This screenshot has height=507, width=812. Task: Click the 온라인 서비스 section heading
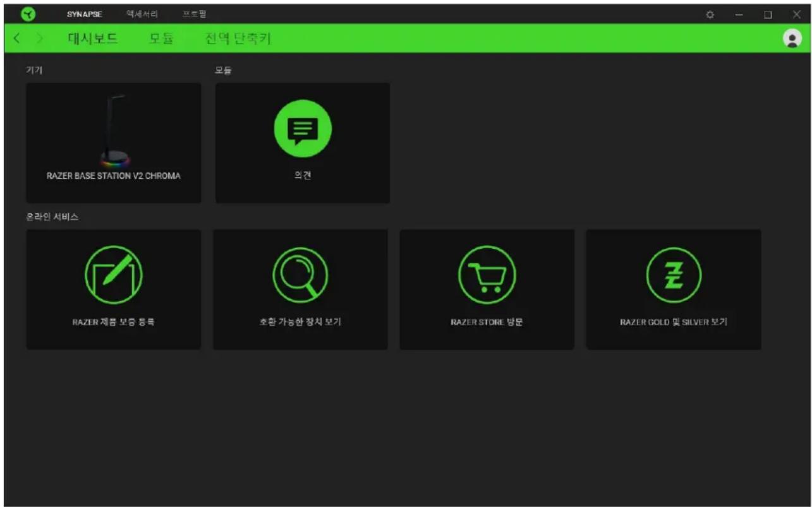pyautogui.click(x=52, y=217)
